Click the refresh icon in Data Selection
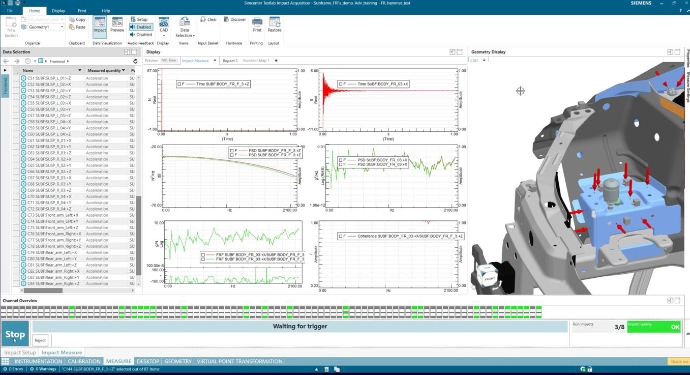 coord(135,61)
